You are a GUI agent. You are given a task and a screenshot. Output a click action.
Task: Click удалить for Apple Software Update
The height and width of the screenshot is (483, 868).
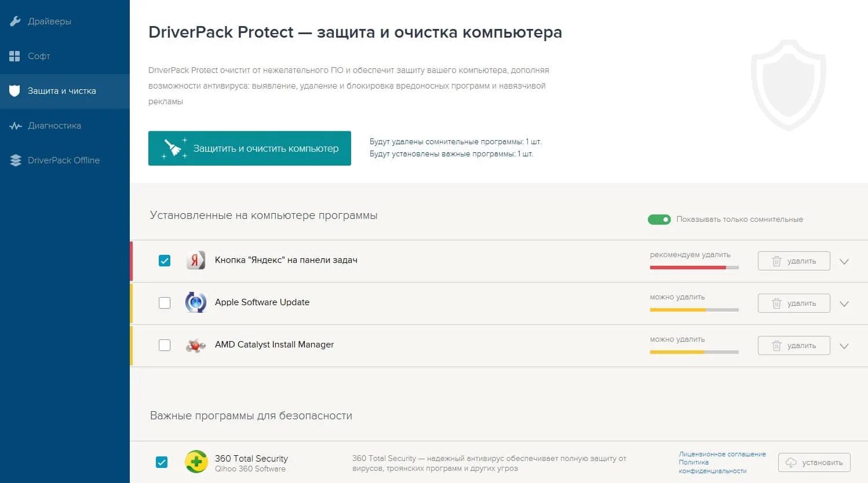click(794, 303)
